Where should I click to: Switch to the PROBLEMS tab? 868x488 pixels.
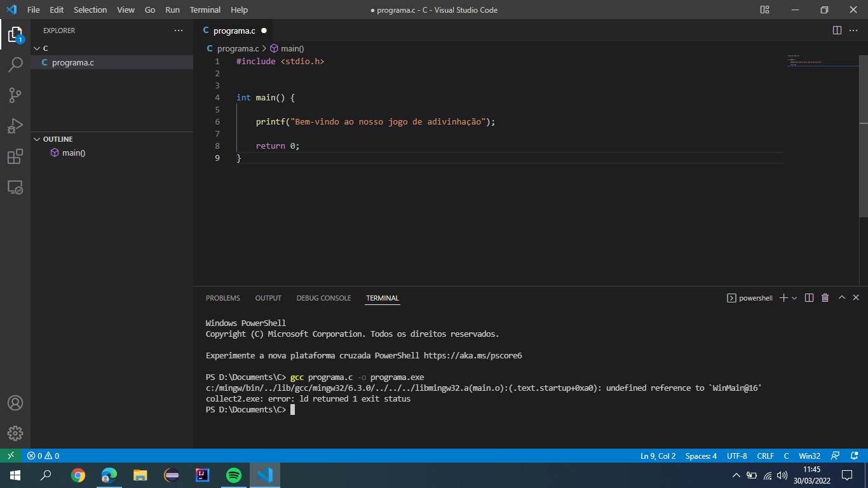pyautogui.click(x=223, y=298)
